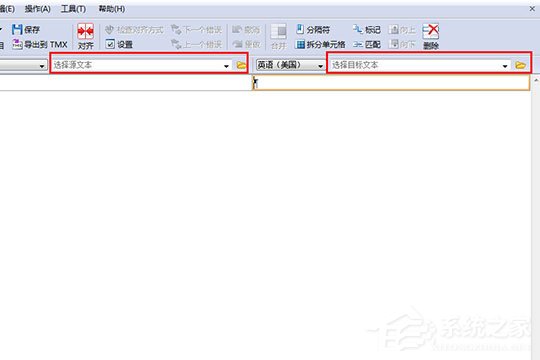The height and width of the screenshot is (360, 540).
Task: Click the first source text cell
Action: 126,83
